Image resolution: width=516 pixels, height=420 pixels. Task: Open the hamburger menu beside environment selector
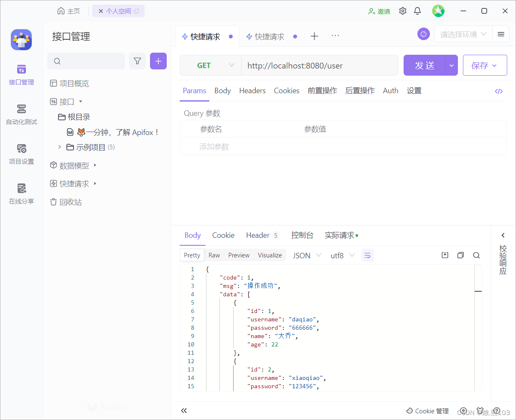(x=501, y=34)
